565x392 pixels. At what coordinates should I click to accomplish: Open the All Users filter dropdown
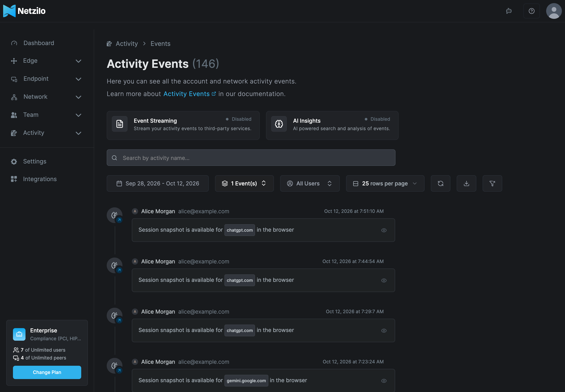click(310, 183)
